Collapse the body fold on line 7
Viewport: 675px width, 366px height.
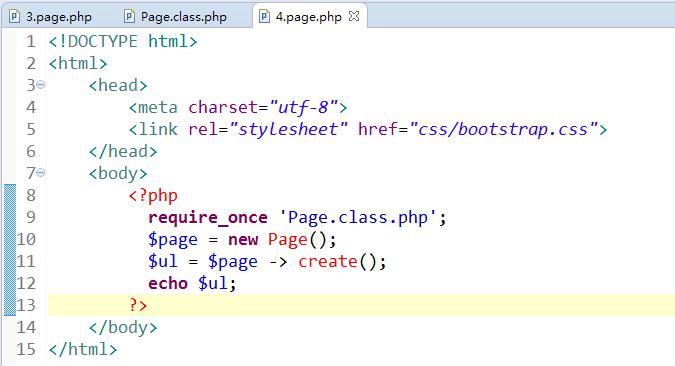click(40, 173)
